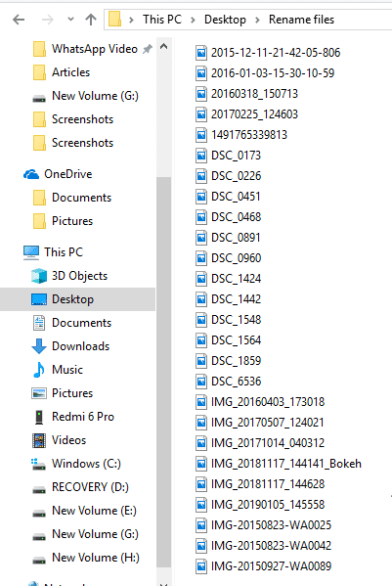This screenshot has height=586, width=392.
Task: Open Music folder in sidebar
Action: click(x=67, y=370)
